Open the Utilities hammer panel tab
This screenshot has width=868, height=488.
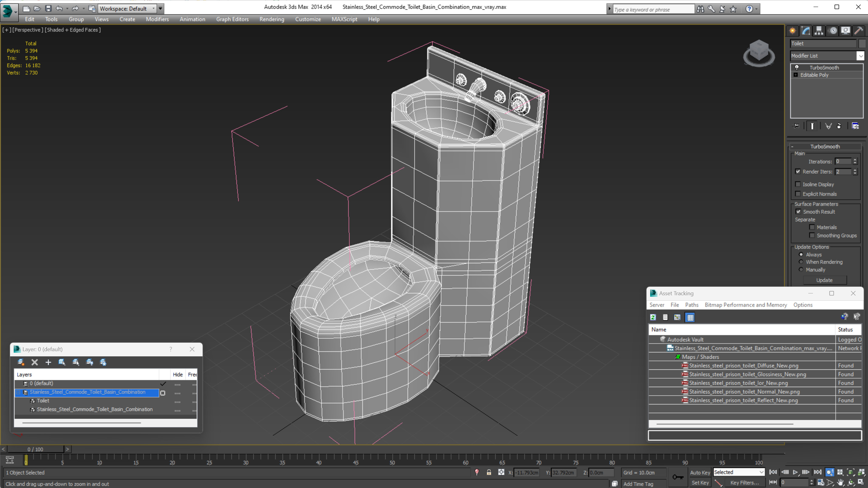[x=859, y=31]
